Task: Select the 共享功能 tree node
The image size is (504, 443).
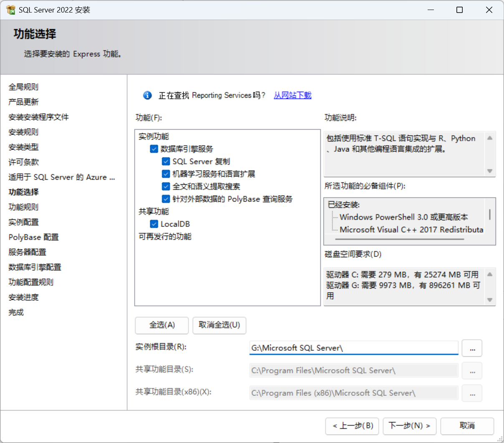Action: [154, 211]
